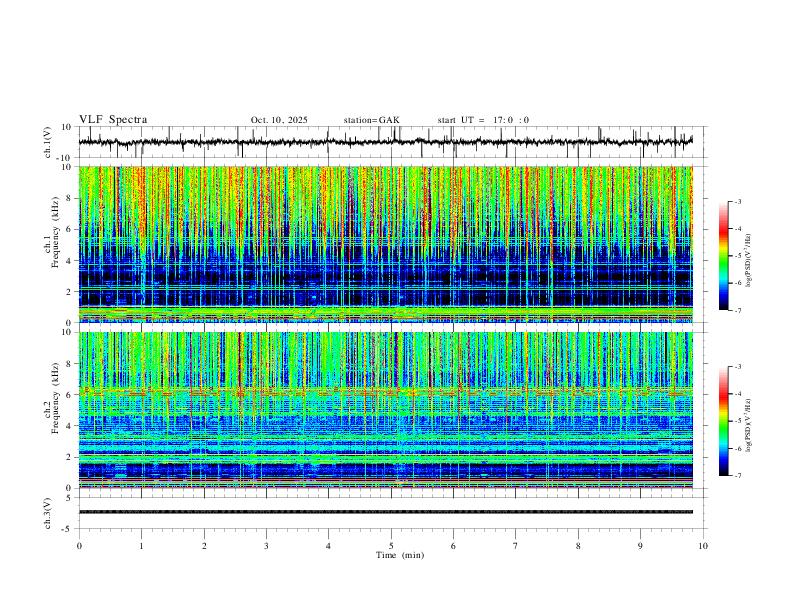Click time axis tick label "8"
The height and width of the screenshot is (612, 792).
point(578,546)
